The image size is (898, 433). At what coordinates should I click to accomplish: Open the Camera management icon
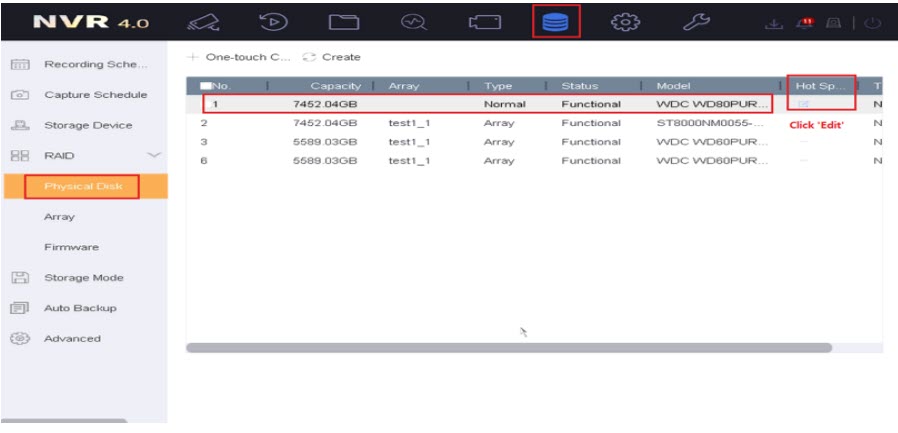coord(484,21)
